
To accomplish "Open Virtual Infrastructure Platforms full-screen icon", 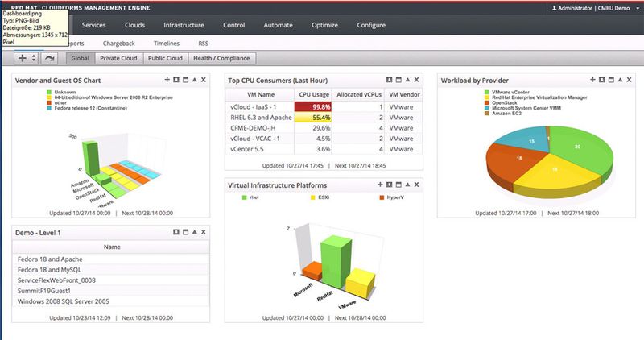I will pos(389,185).
